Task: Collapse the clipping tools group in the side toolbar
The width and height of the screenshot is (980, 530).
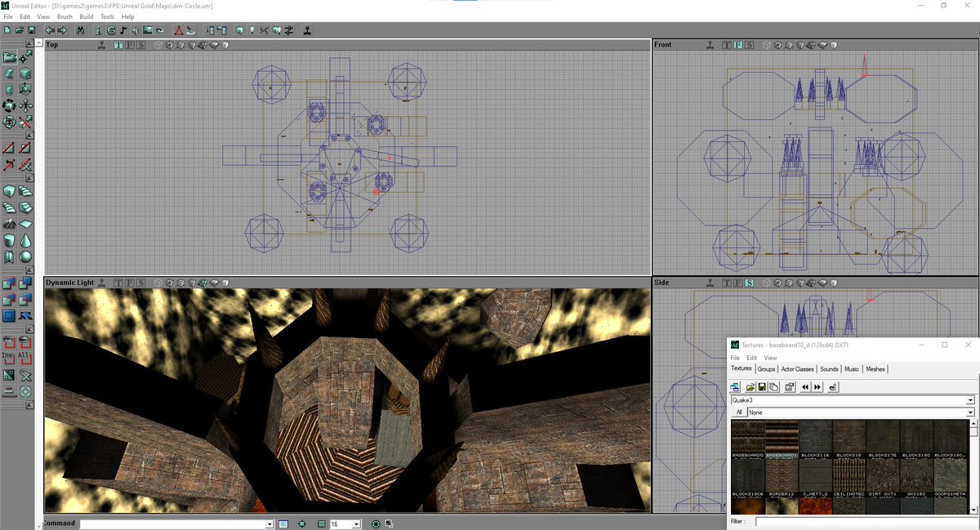Action: coord(29,135)
